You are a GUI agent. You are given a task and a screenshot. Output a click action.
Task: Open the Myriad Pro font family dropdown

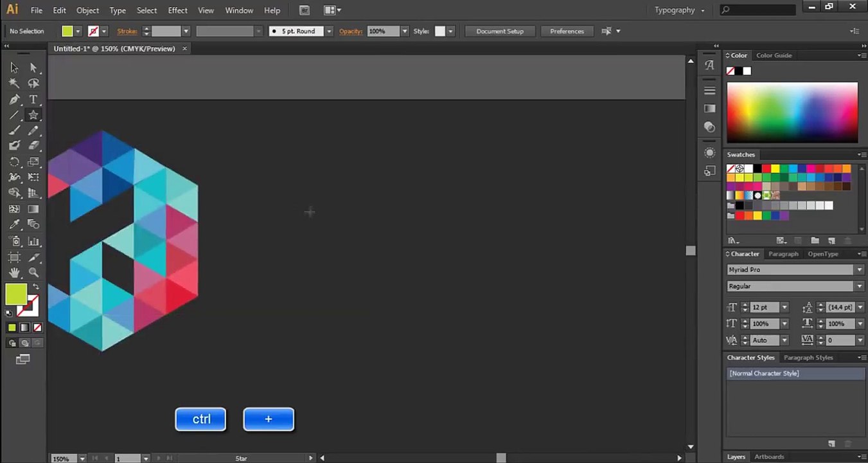859,270
